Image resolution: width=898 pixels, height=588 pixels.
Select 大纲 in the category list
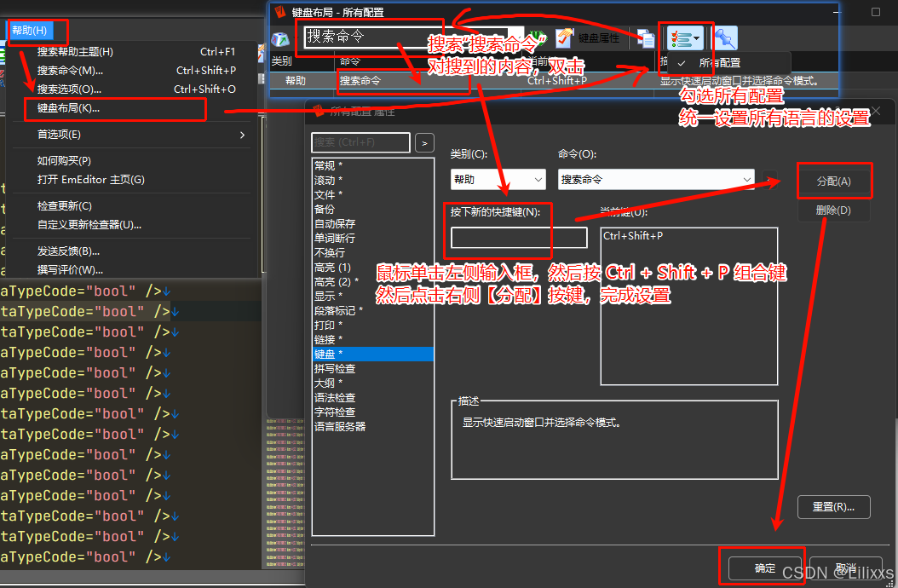pyautogui.click(x=372, y=383)
